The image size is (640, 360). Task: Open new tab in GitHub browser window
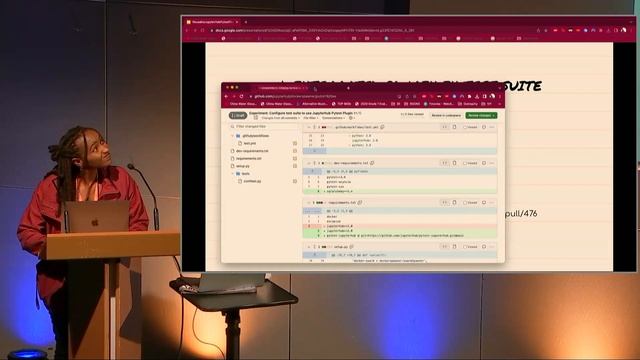[x=348, y=88]
